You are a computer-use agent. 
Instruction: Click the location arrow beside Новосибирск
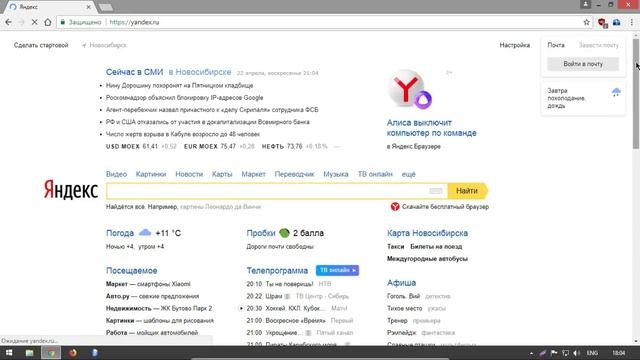tap(84, 45)
